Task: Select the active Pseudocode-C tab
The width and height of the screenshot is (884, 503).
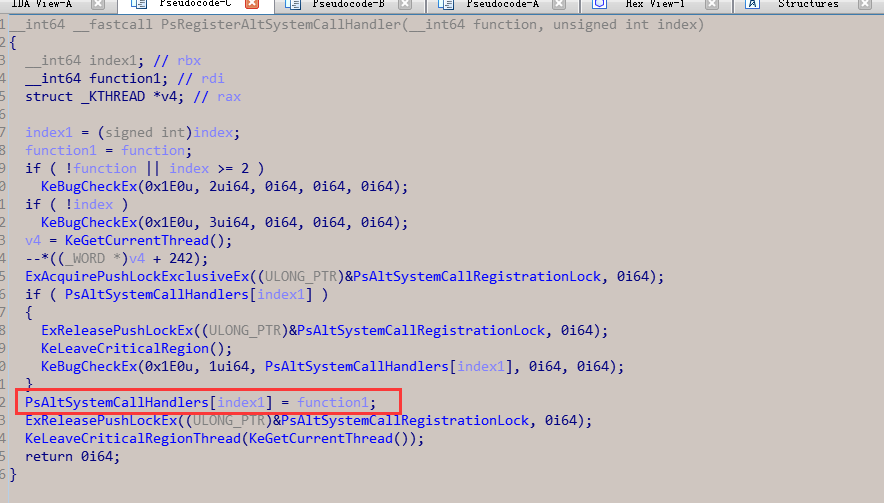Action: coord(195,5)
